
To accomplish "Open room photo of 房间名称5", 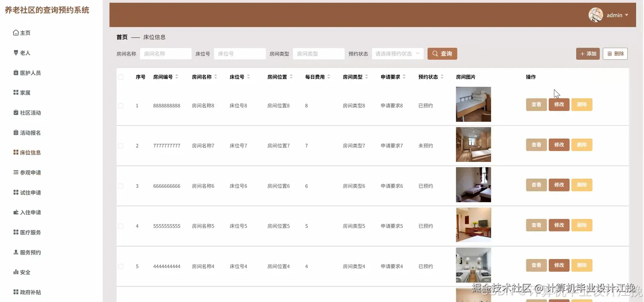I will (x=473, y=225).
